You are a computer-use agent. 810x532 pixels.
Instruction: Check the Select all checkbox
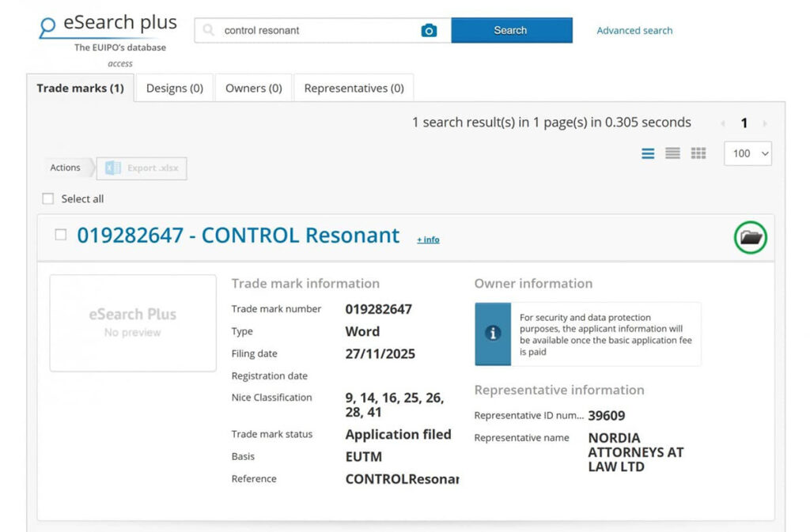(48, 198)
